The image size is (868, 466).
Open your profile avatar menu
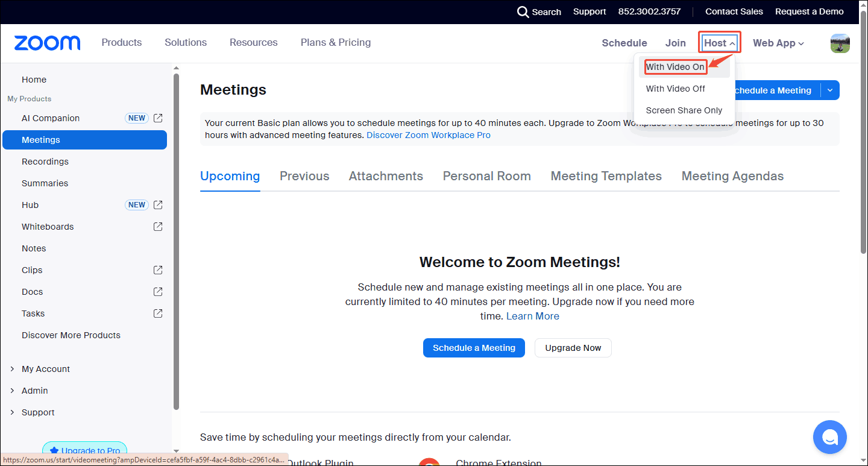click(840, 43)
